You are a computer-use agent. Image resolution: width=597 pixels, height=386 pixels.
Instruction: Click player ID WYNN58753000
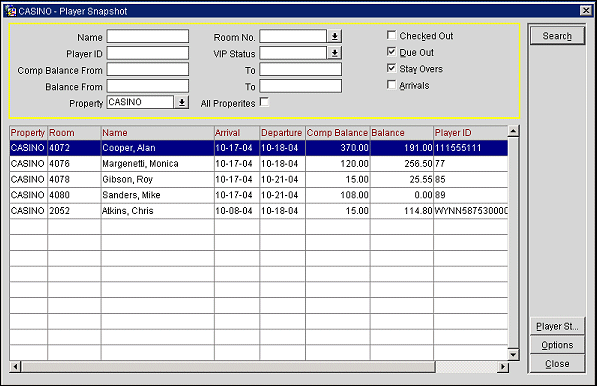[471, 211]
